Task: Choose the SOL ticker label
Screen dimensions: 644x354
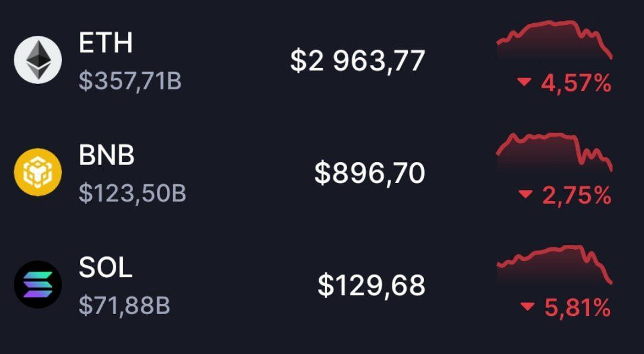Action: coord(106,268)
